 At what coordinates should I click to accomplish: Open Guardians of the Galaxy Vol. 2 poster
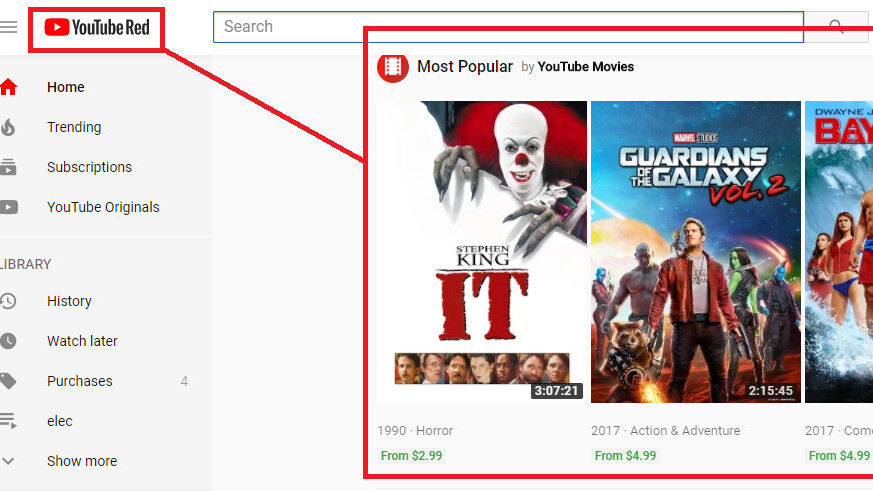pyautogui.click(x=696, y=252)
